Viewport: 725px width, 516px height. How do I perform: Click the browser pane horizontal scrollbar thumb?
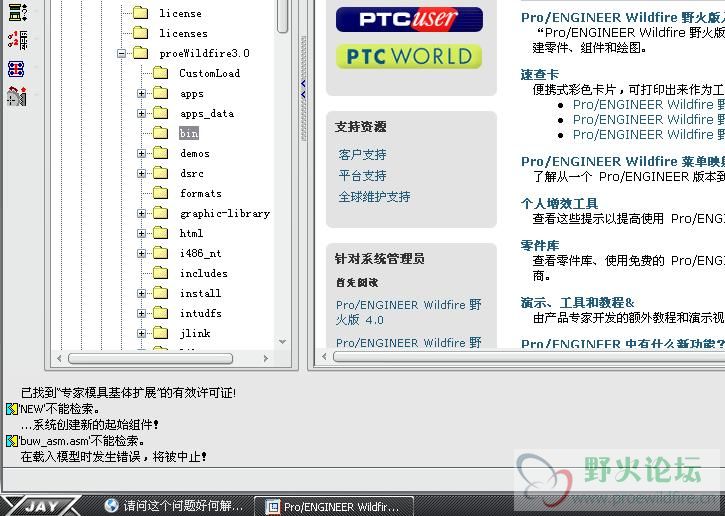(x=528, y=356)
